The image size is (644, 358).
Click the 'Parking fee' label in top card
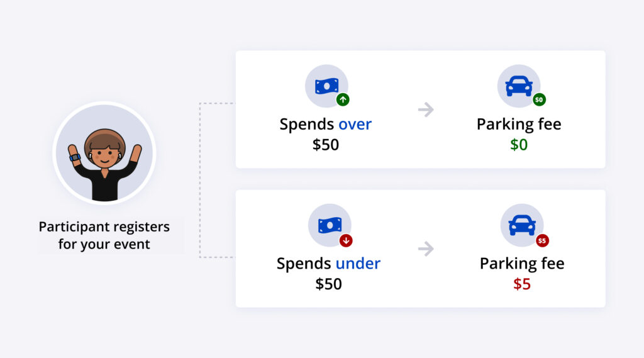pos(519,124)
